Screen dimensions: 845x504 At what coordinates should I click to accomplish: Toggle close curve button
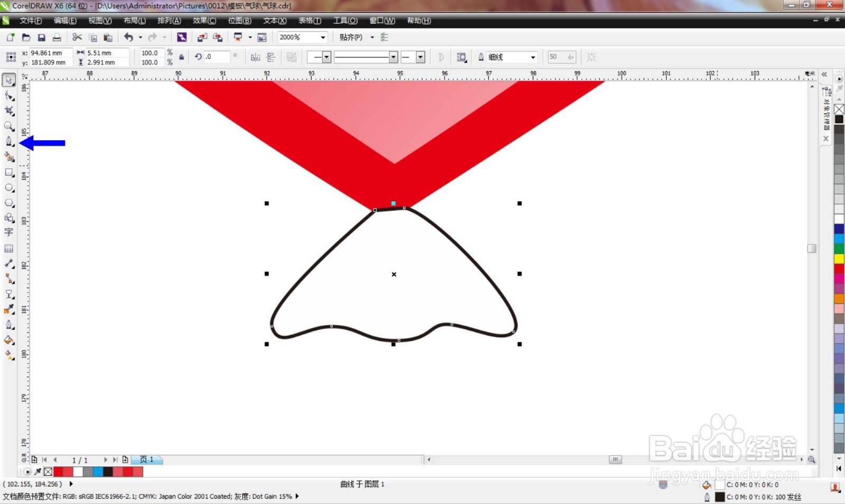point(440,57)
